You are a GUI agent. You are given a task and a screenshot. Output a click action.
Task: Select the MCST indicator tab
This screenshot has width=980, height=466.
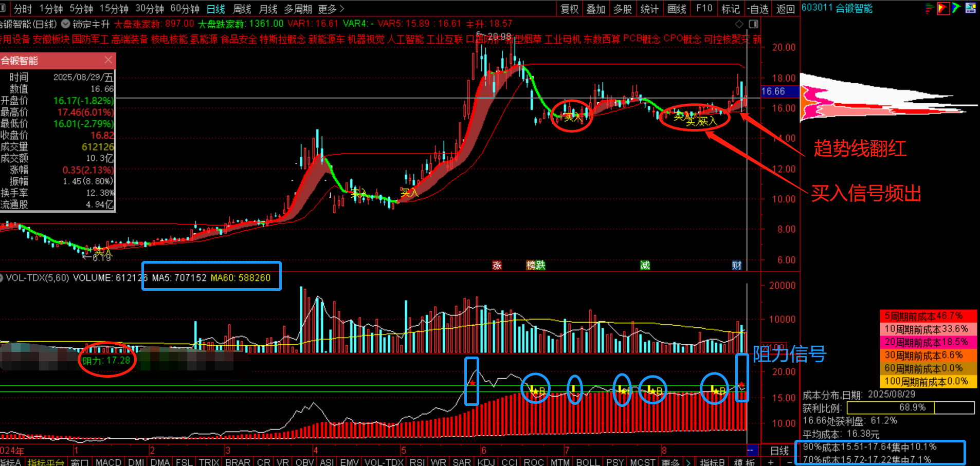pyautogui.click(x=643, y=462)
